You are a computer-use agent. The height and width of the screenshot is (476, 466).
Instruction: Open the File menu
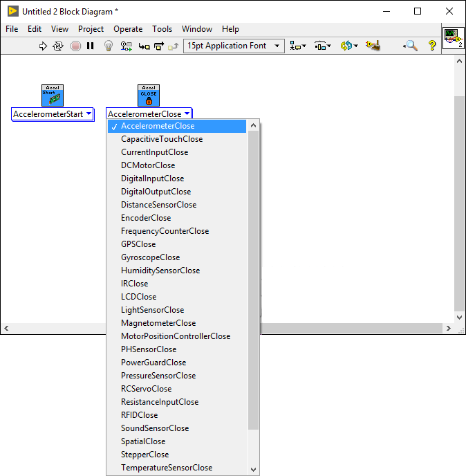tap(12, 29)
